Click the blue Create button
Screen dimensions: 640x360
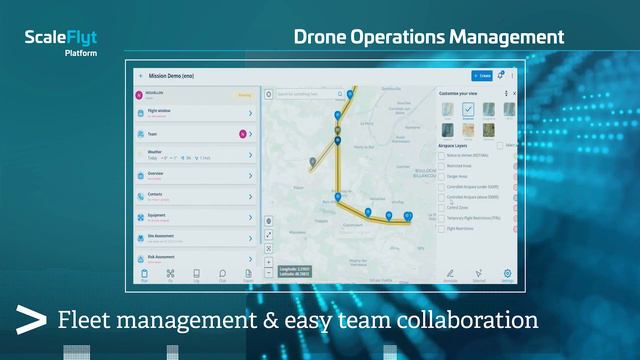pyautogui.click(x=482, y=76)
